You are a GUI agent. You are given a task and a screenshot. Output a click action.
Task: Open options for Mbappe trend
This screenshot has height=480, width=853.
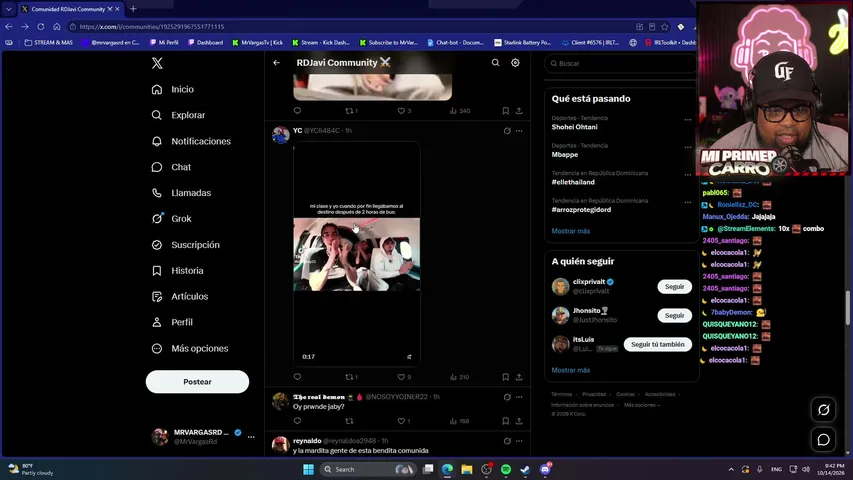tap(688, 147)
